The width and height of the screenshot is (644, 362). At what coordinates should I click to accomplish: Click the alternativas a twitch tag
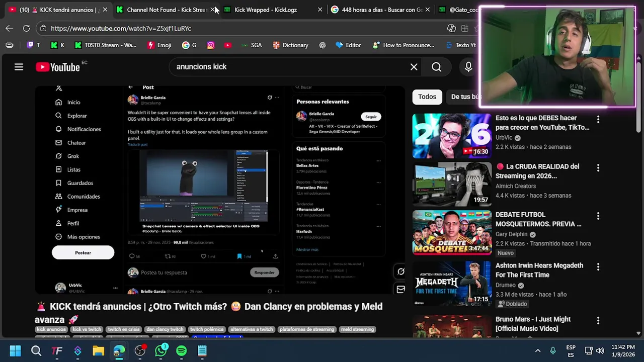tap(252, 329)
